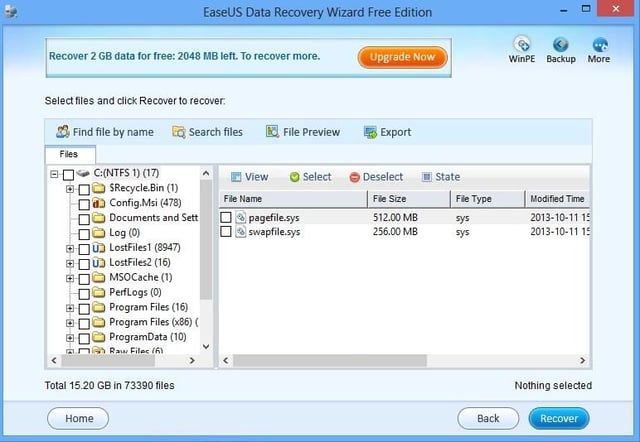The width and height of the screenshot is (640, 442).
Task: Click the Export icon
Action: click(370, 132)
